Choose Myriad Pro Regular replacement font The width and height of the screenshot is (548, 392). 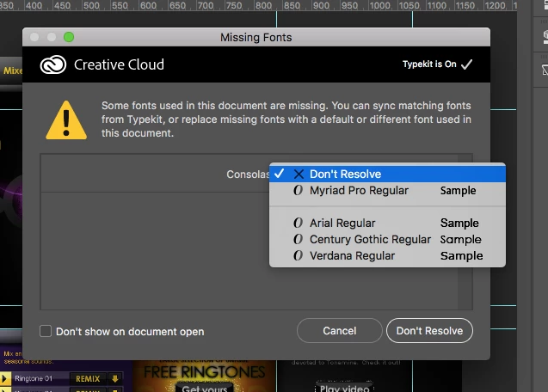387,190
